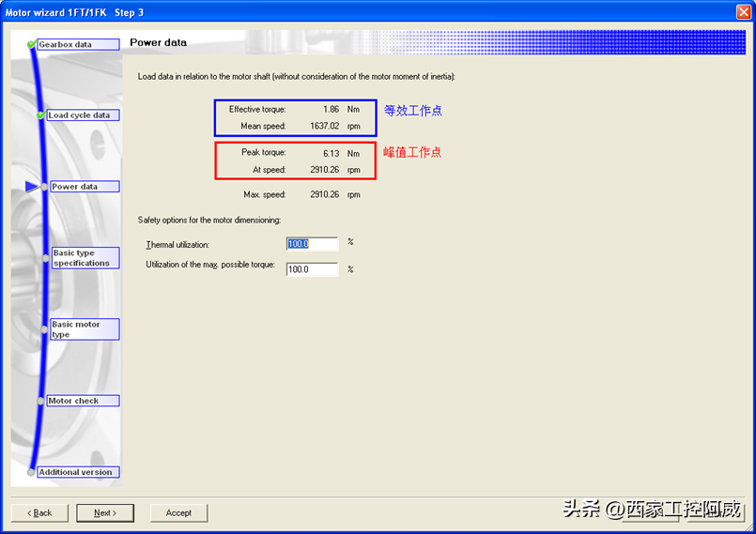The width and height of the screenshot is (756, 534).
Task: Jump to Basic type specifications step
Action: coord(85,258)
